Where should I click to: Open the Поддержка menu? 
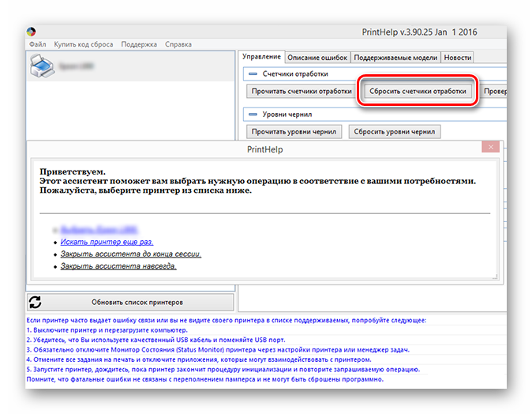pos(139,45)
